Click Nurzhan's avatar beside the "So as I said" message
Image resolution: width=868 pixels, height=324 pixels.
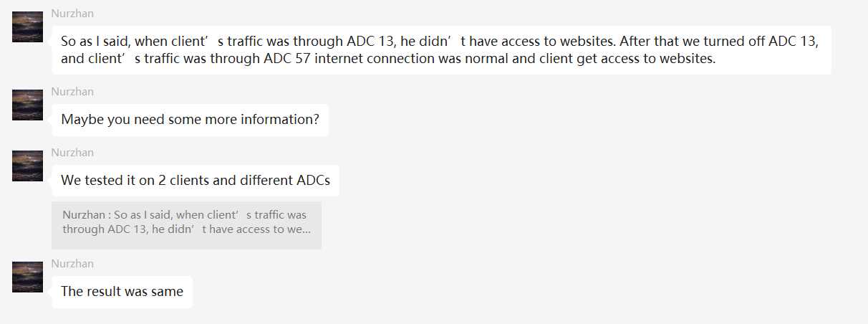(27, 27)
